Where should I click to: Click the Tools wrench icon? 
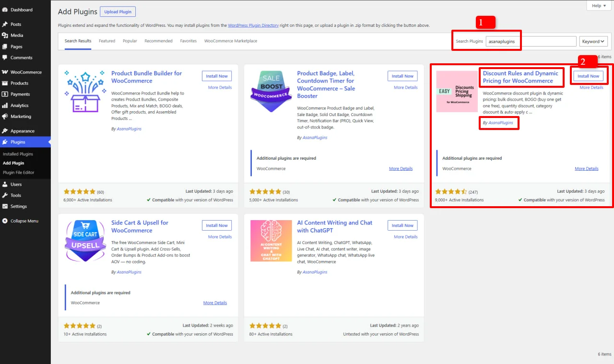(x=5, y=195)
